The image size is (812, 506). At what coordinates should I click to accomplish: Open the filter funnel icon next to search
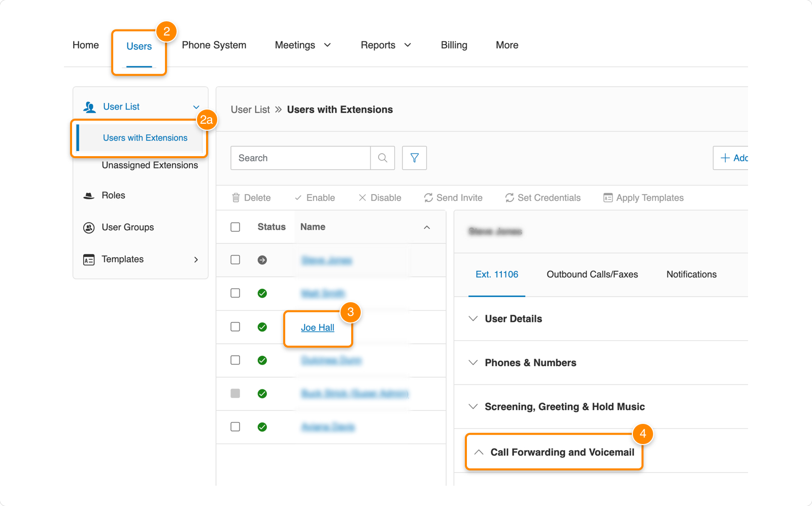pyautogui.click(x=414, y=158)
